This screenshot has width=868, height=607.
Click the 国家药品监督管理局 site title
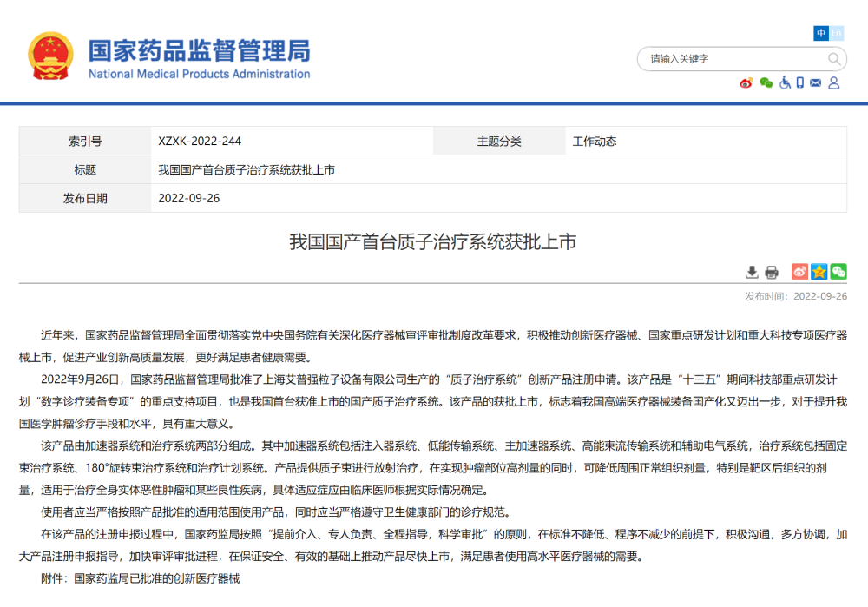(200, 51)
